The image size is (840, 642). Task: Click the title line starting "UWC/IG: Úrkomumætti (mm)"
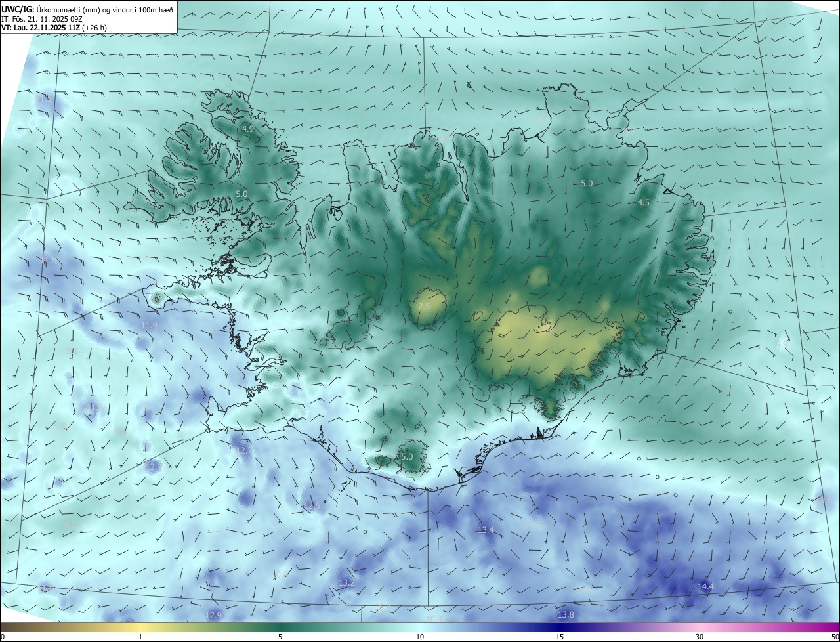(87, 9)
